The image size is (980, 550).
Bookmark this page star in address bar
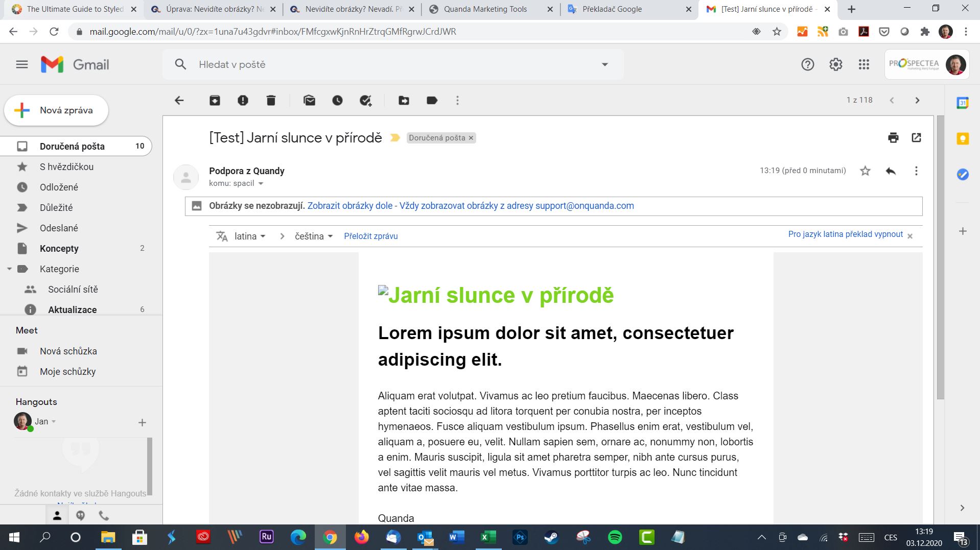pos(777,32)
